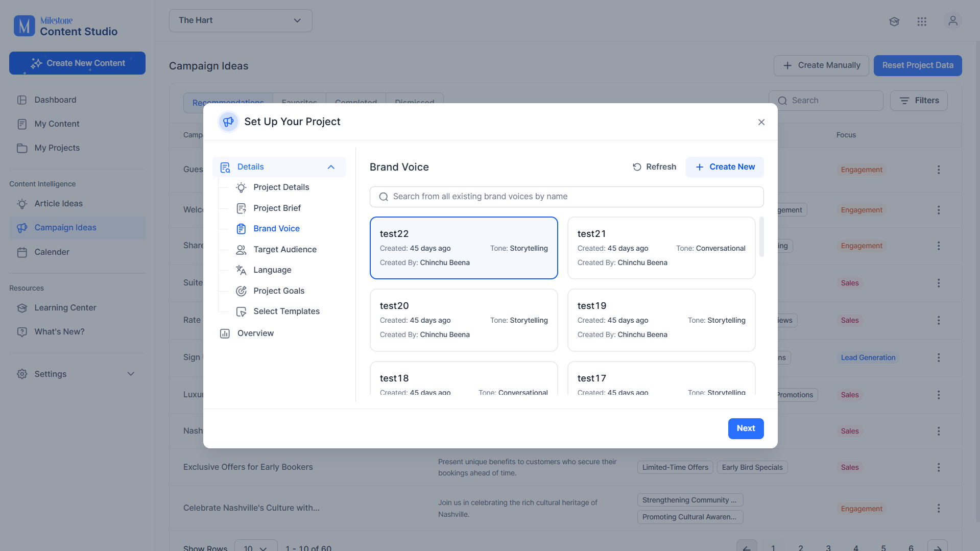Image resolution: width=980 pixels, height=551 pixels.
Task: Search existing brand voices field
Action: click(566, 197)
